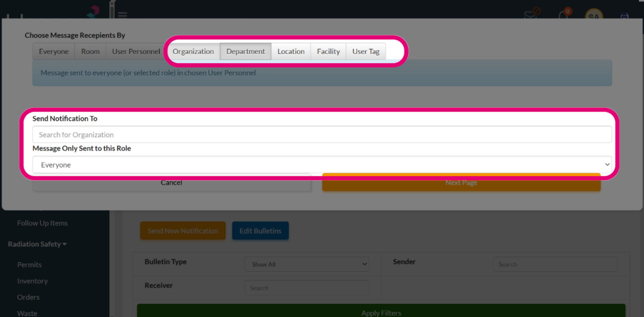This screenshot has width=644, height=317.
Task: Click the Receiver search field
Action: coord(307,288)
